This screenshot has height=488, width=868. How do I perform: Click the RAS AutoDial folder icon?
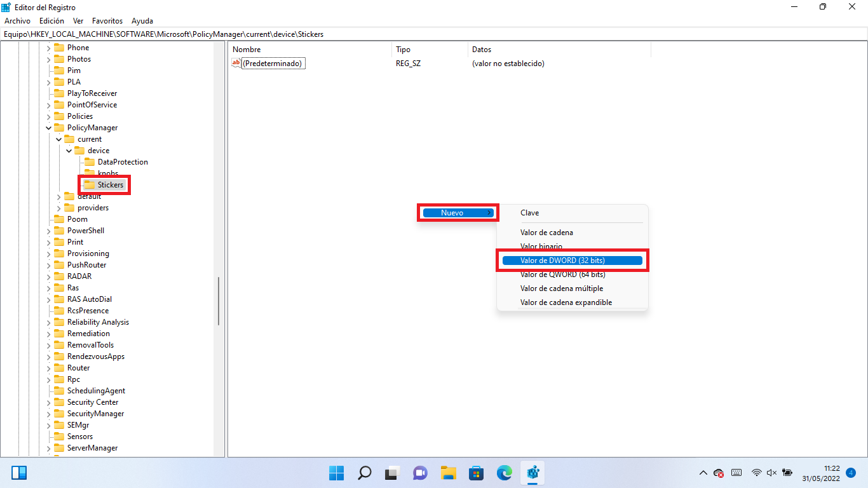tap(59, 299)
